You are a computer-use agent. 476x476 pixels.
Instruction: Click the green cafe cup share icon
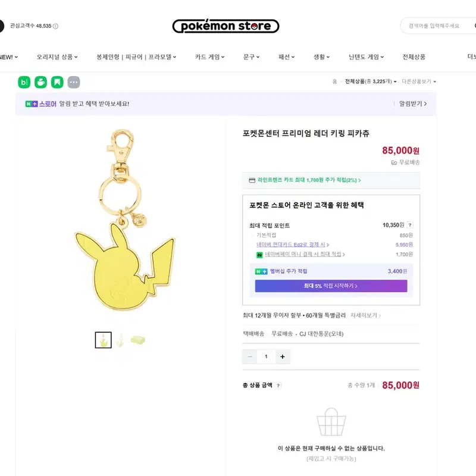click(x=40, y=82)
